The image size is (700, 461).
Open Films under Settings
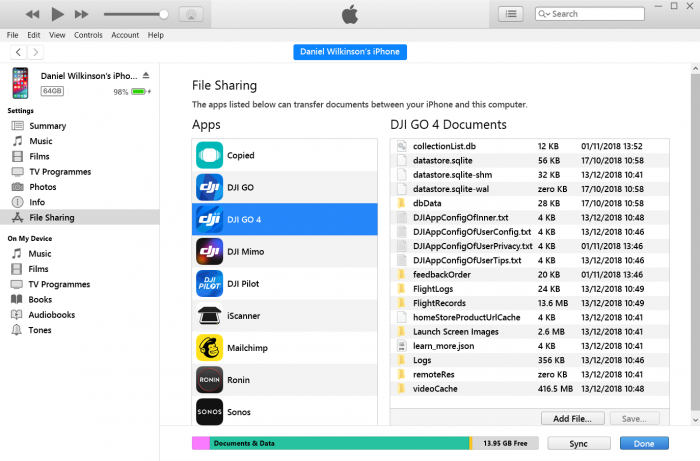[x=39, y=156]
